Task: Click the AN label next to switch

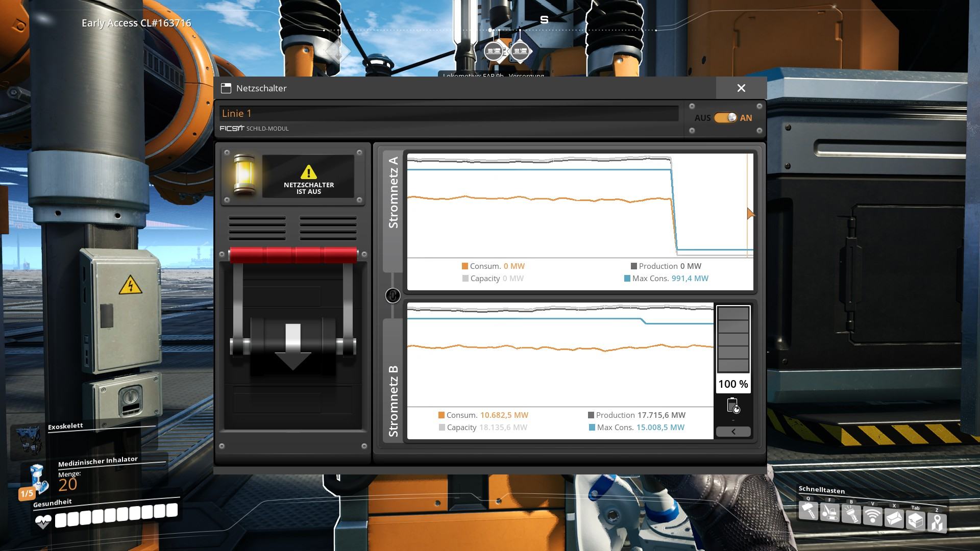Action: (x=746, y=118)
